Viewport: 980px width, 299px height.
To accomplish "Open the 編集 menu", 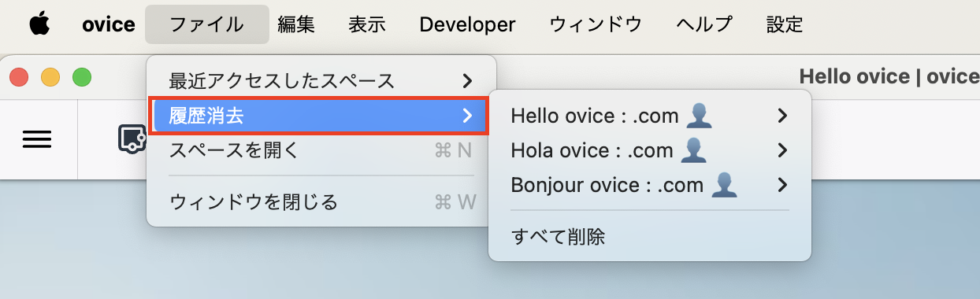I will 296,24.
